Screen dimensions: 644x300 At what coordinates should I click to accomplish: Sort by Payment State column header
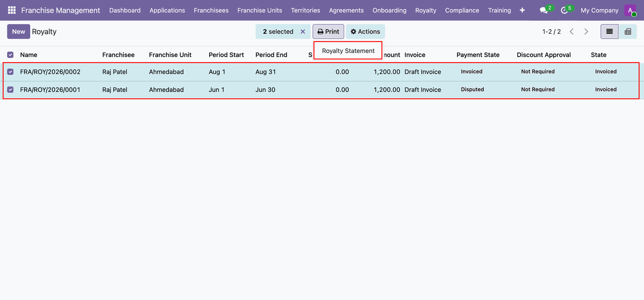click(478, 55)
